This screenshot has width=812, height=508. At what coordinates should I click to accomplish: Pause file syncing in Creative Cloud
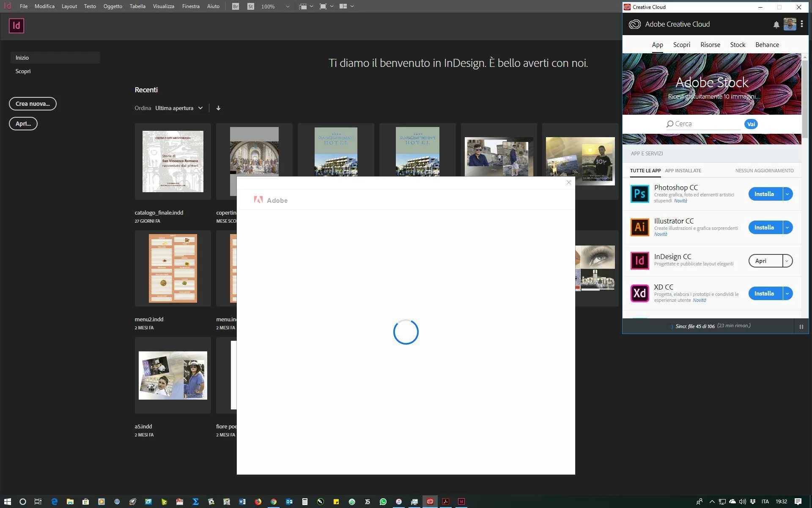pyautogui.click(x=801, y=326)
